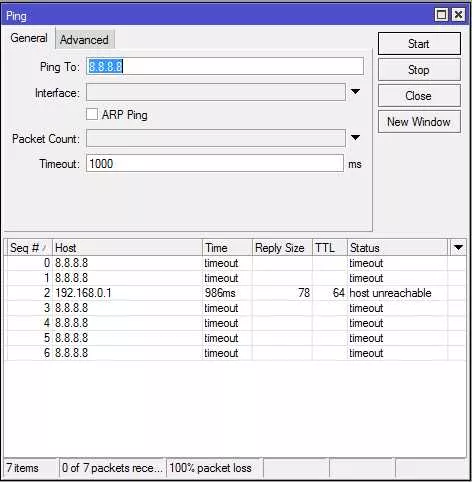The image size is (472, 482).
Task: Open the table columns dropdown arrow
Action: pyautogui.click(x=458, y=248)
